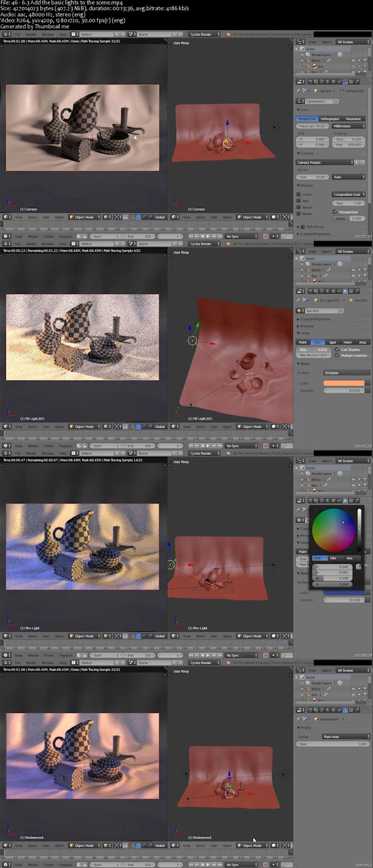Click the pin icon beside Fill Light.001 breadcrumb
The width and height of the screenshot is (373, 868).
[298, 300]
